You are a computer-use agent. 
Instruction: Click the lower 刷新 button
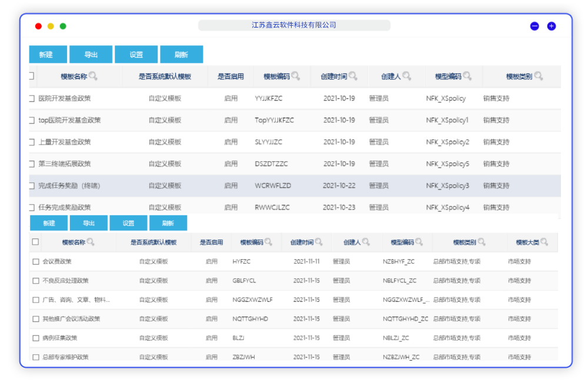[168, 223]
